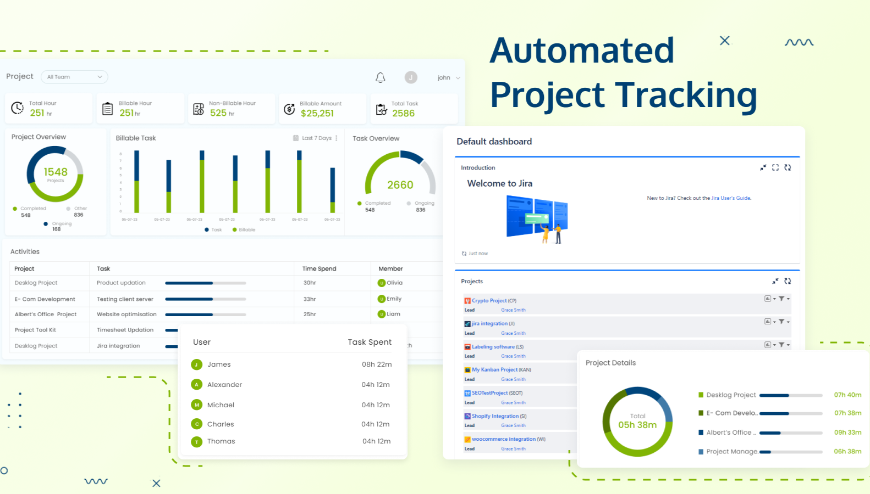The image size is (870, 494).
Task: Click the Project Overview donut chart showing 1548
Action: tap(55, 174)
